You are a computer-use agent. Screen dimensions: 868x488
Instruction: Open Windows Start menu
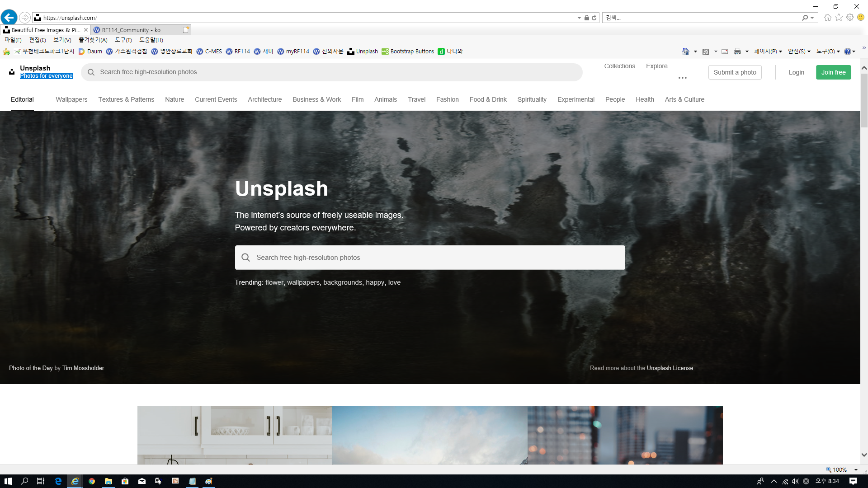(8, 481)
